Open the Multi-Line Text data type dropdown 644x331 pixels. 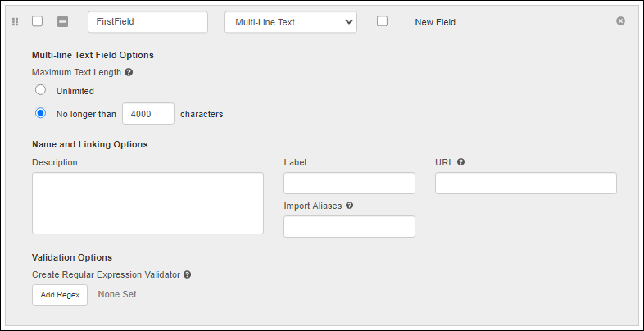point(291,22)
